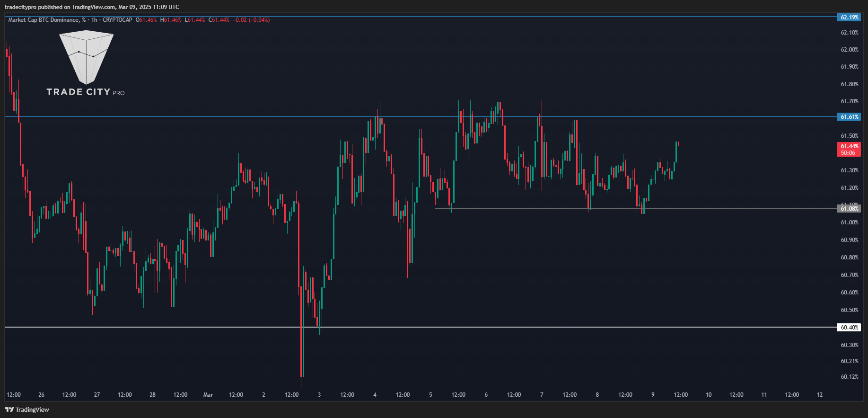Click the 8 date label on time axis
868x418 pixels.
click(x=597, y=395)
